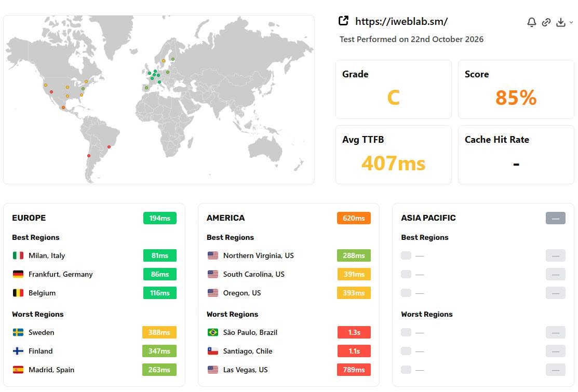Click the Brazil flag for São Paulo
Screen dimensions: 578x392
click(x=213, y=332)
